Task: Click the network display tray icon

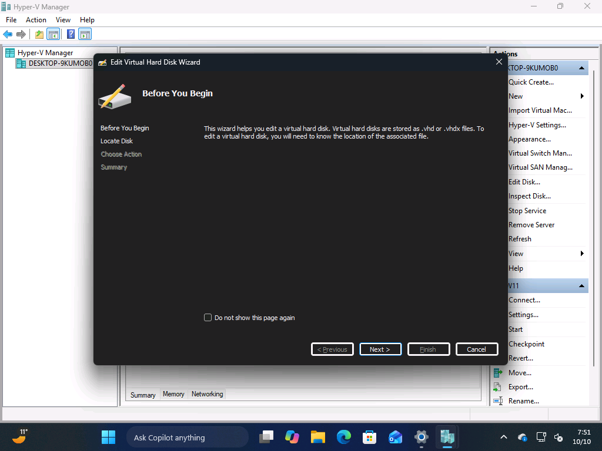Action: coord(541,437)
